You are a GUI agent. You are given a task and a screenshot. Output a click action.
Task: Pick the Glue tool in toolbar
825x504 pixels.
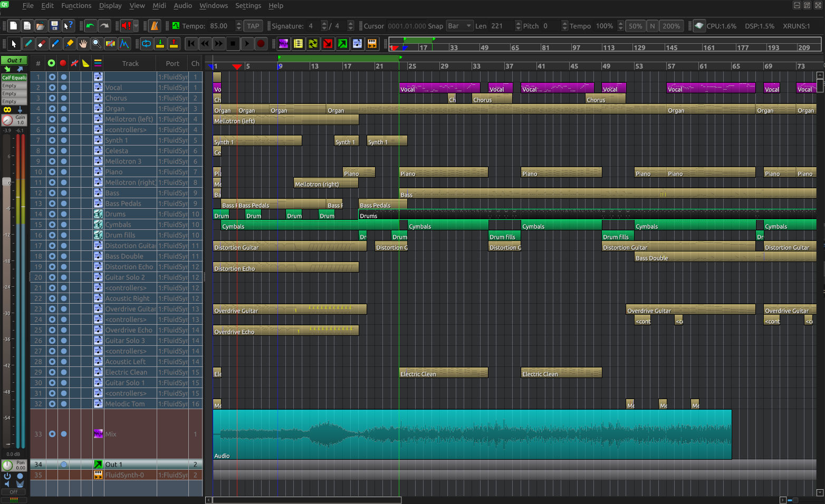point(69,44)
